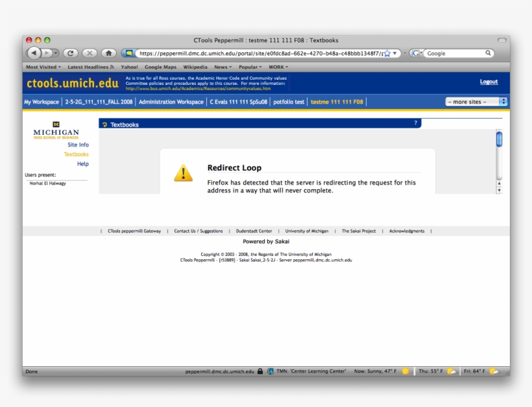This screenshot has width=532, height=407.
Task: Select the Administration Workspace tab
Action: (171, 102)
